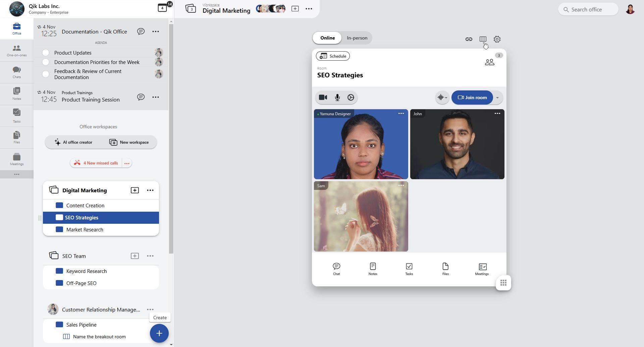This screenshot has height=347, width=644.
Task: Focus the Search office field
Action: (588, 9)
